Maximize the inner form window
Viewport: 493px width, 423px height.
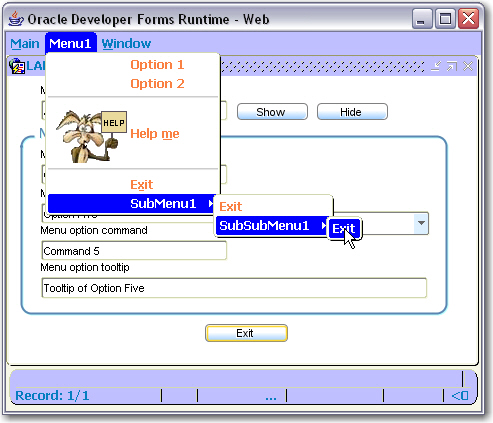[452, 66]
